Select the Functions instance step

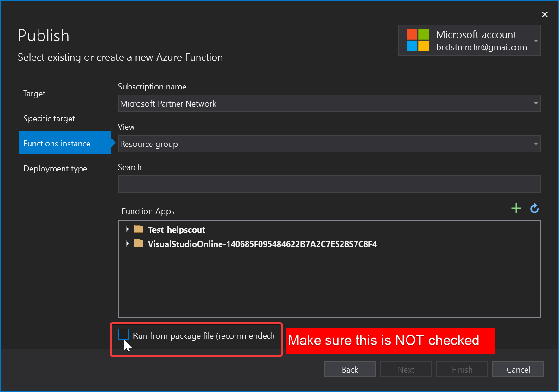pyautogui.click(x=57, y=144)
